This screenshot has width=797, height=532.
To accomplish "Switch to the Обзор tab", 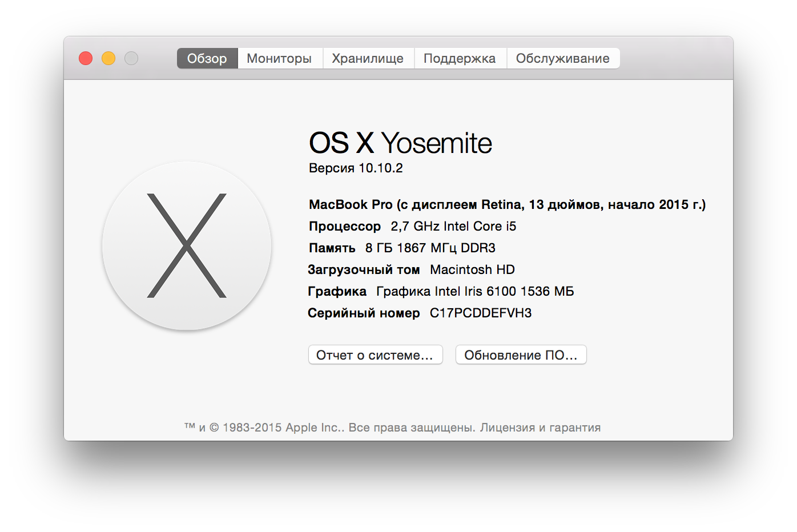I will [207, 58].
